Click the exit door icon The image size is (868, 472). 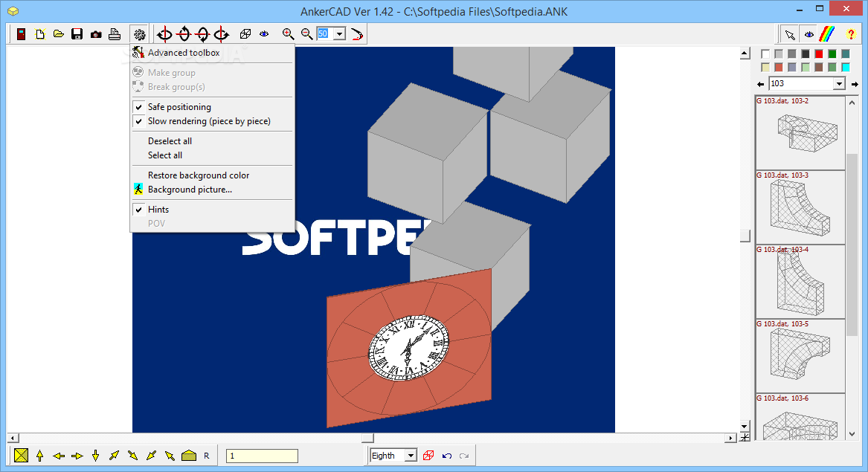coord(21,34)
